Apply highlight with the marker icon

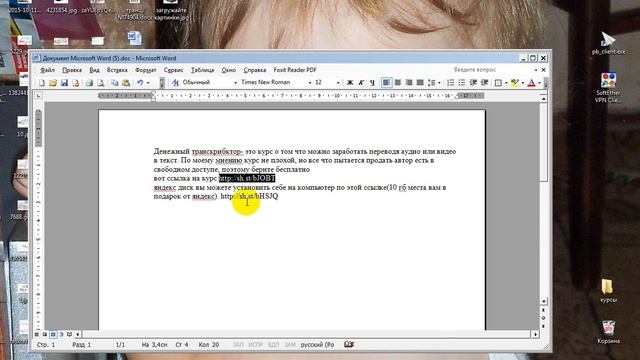pyautogui.click(x=515, y=83)
